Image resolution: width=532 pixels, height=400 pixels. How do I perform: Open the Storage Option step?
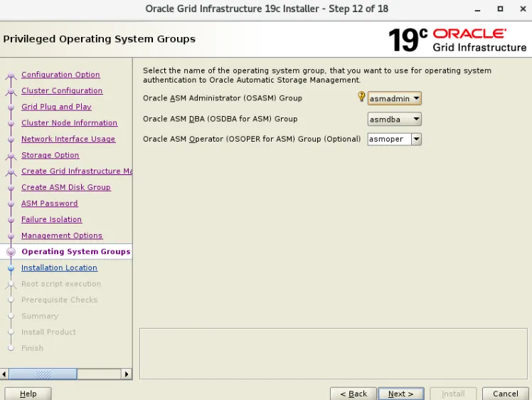(50, 155)
